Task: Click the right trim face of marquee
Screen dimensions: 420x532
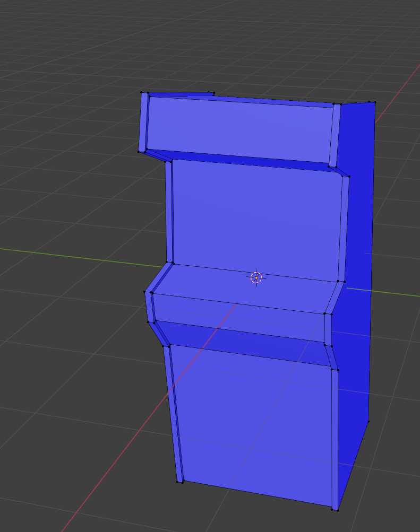Action: 335,135
